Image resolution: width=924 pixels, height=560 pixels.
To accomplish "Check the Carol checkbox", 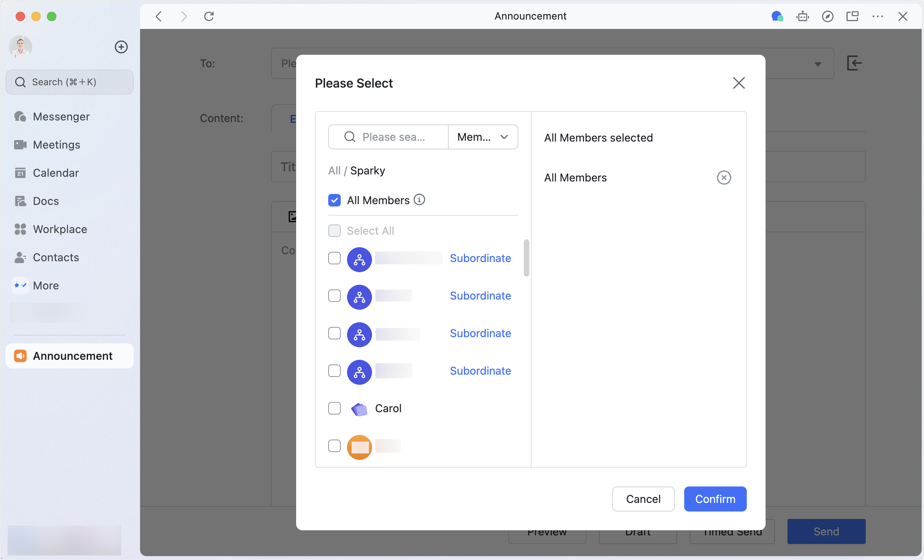I will tap(334, 408).
